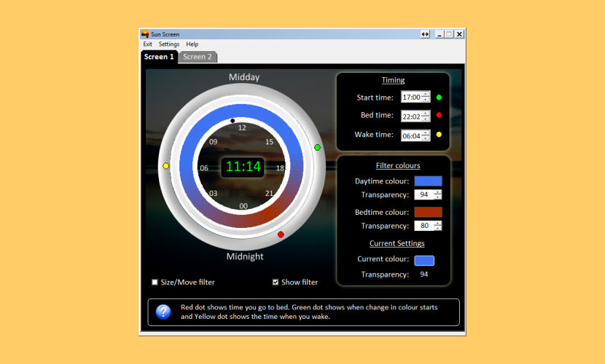Click the red bedtime marker on the dial
Screen dimensions: 605x364
(x=281, y=234)
